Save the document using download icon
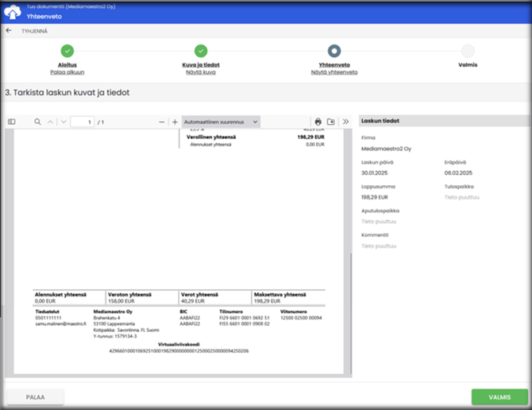532x410 pixels. (331, 122)
